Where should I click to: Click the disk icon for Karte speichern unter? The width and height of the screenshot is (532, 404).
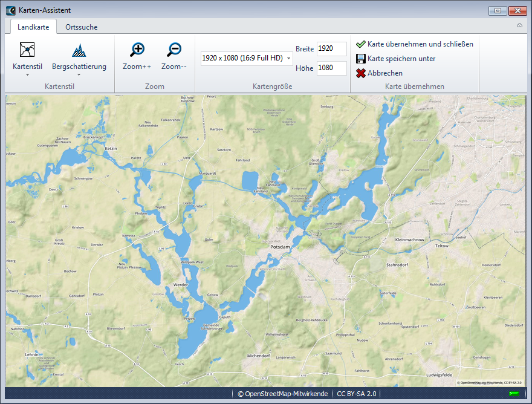coord(361,59)
